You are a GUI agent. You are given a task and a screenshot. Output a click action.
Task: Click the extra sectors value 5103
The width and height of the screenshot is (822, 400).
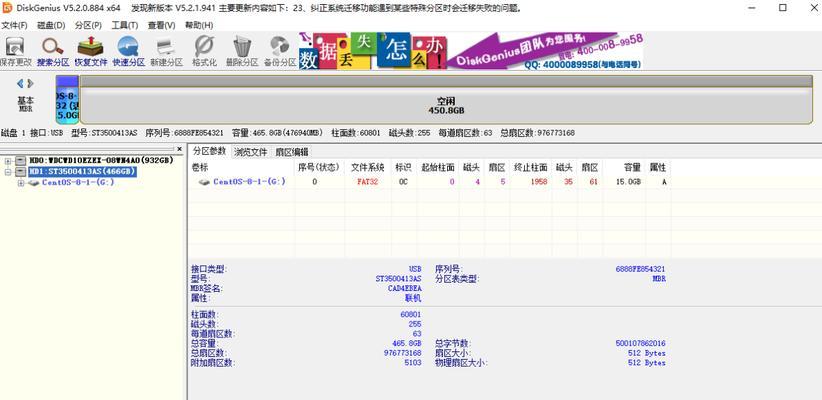(413, 362)
